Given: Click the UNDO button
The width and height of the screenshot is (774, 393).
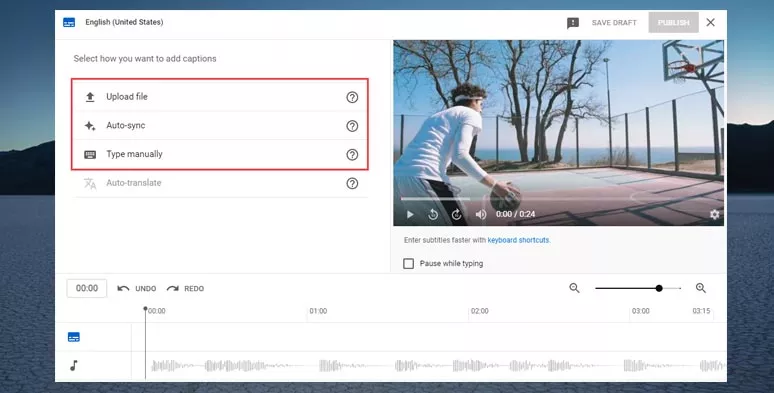Looking at the screenshot, I should tap(137, 288).
